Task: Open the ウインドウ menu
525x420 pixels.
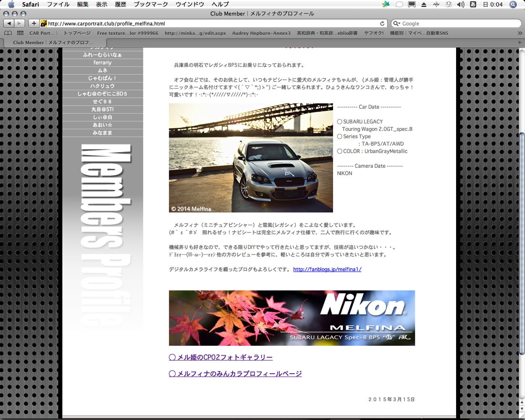Action: (x=190, y=4)
